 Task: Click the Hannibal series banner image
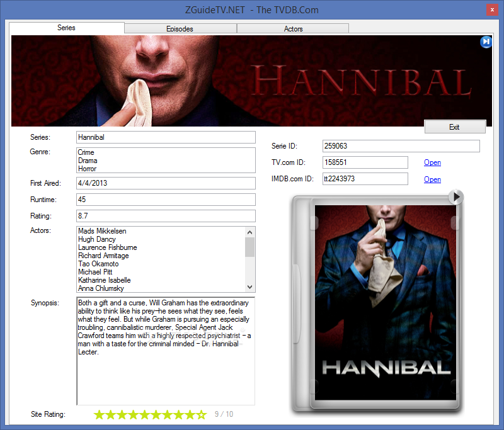tap(251, 81)
